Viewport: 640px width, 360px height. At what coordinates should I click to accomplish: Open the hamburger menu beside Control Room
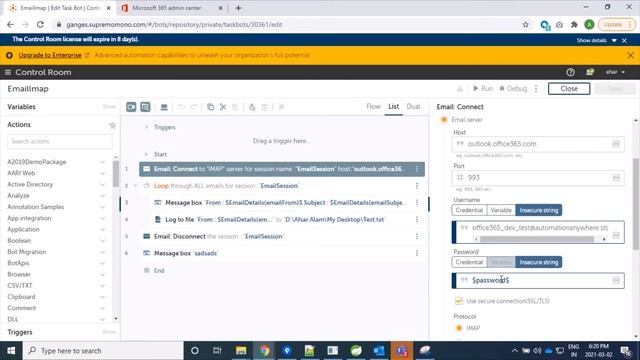(8, 72)
